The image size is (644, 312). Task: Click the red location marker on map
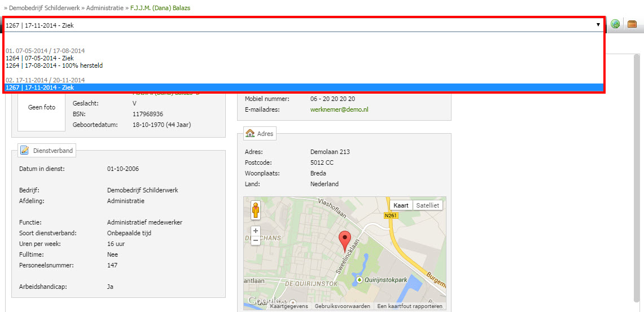coord(345,241)
